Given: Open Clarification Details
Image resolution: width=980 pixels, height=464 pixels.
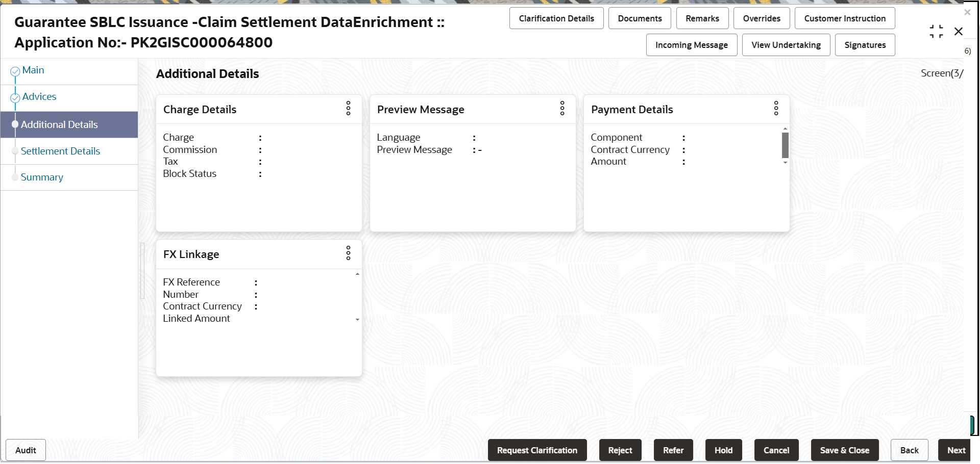Looking at the screenshot, I should click(556, 18).
